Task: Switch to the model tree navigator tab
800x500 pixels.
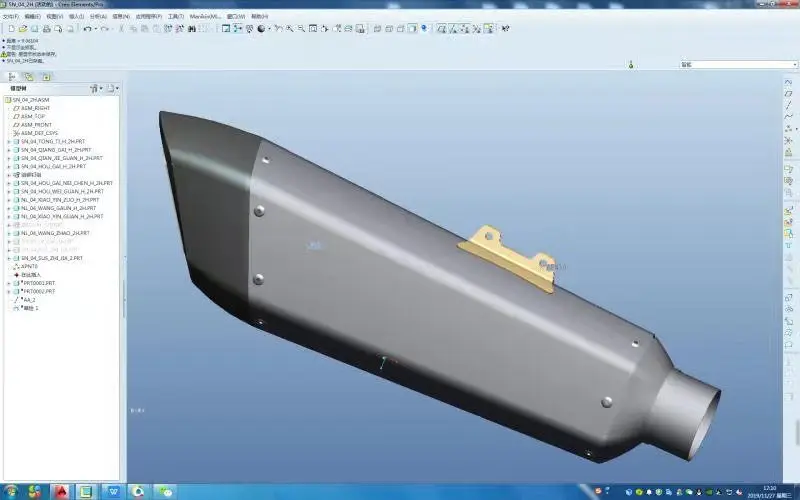Action: click(12, 76)
